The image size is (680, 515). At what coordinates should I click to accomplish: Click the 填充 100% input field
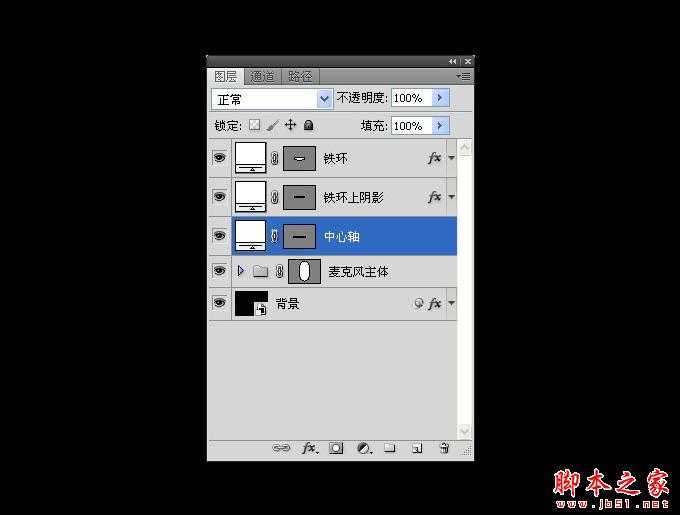click(x=411, y=126)
